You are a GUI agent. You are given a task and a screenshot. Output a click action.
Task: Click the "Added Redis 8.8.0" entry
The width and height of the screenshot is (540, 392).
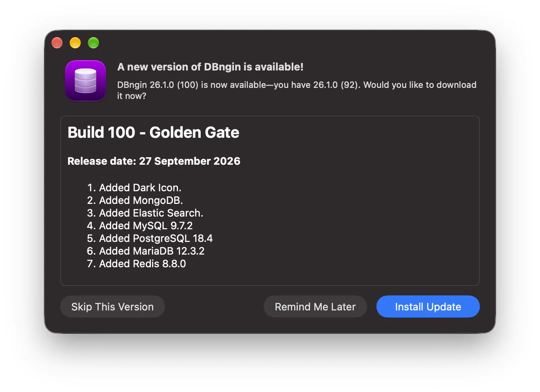tap(143, 264)
